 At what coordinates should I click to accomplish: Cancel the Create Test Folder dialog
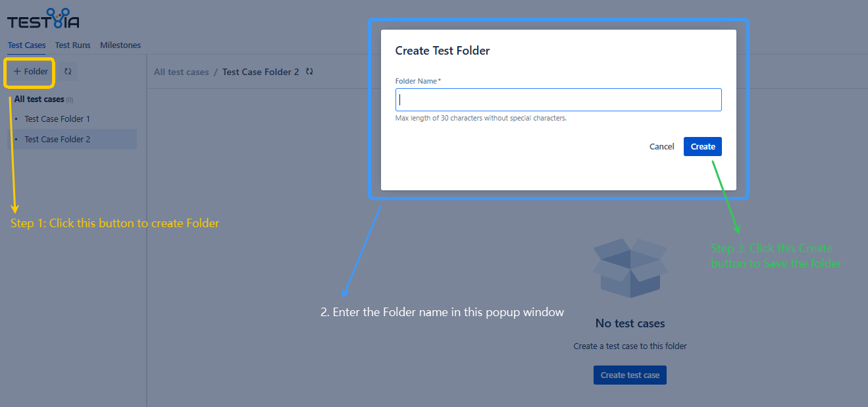(661, 147)
